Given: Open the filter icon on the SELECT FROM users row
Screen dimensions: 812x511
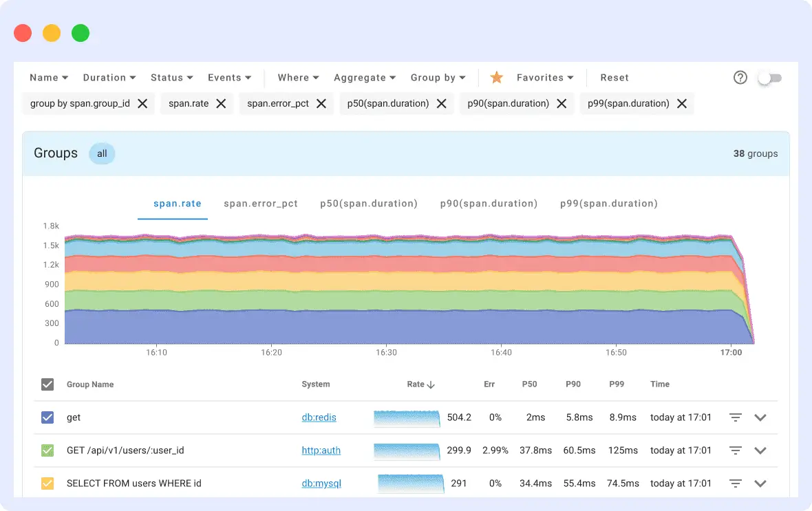Looking at the screenshot, I should click(x=735, y=483).
